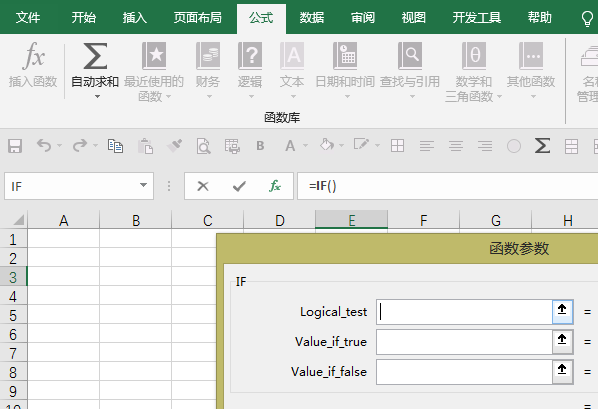Click the Fill Color paint bucket icon
The image size is (598, 409).
pyautogui.click(x=327, y=145)
